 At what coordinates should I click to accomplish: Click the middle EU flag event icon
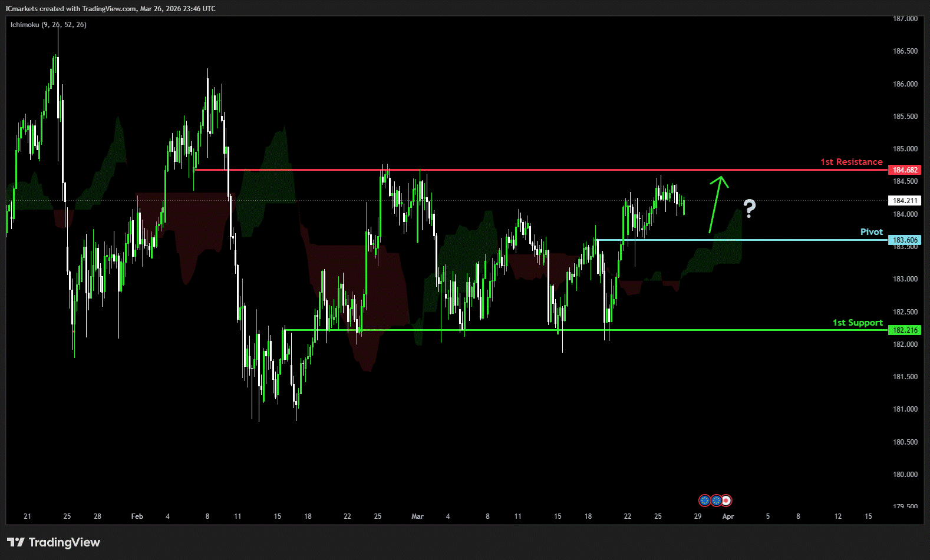point(716,501)
